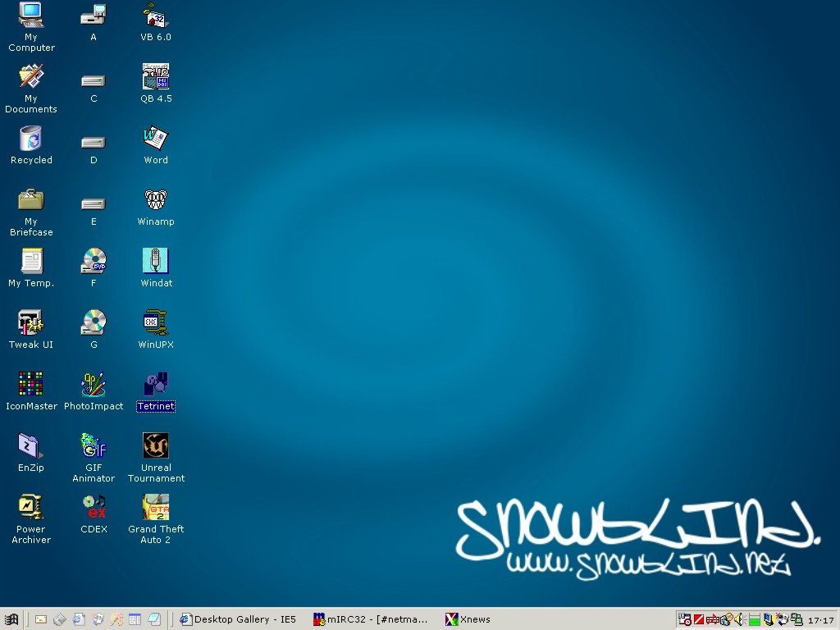Open the VB 6.0 shortcut
Image resolution: width=840 pixels, height=630 pixels.
(x=156, y=16)
